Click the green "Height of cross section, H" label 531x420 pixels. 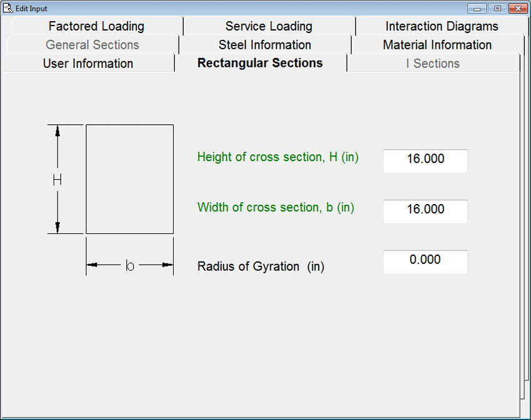click(278, 157)
